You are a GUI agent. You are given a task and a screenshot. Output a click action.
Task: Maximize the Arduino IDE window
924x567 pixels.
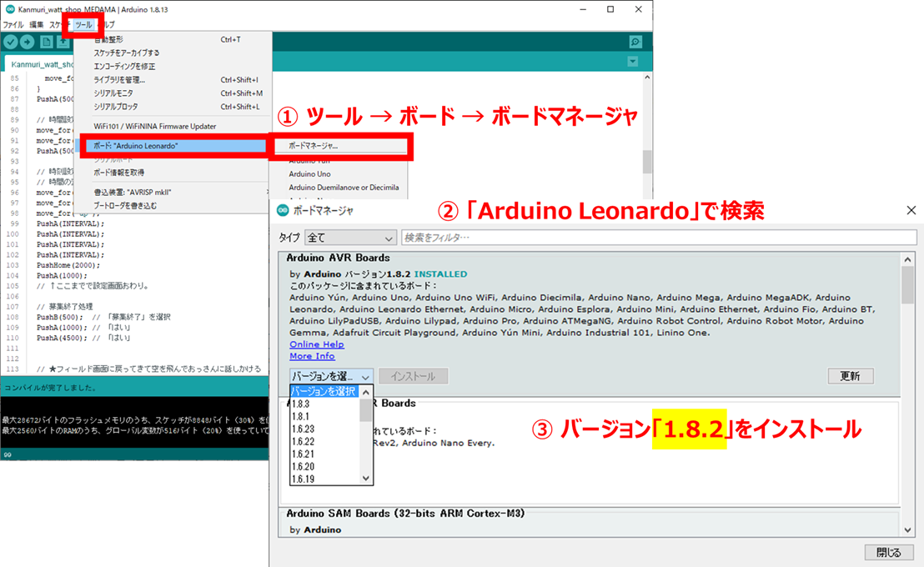pyautogui.click(x=610, y=9)
